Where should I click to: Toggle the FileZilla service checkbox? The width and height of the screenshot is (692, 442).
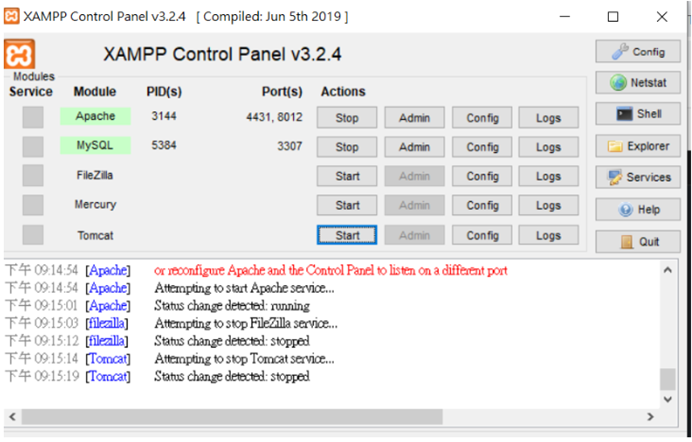click(33, 176)
